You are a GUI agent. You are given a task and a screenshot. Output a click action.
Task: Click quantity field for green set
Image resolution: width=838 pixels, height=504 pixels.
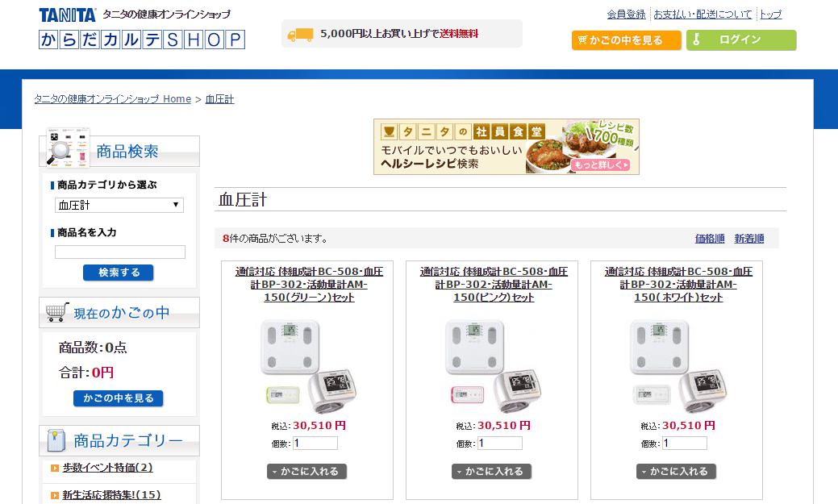(315, 443)
